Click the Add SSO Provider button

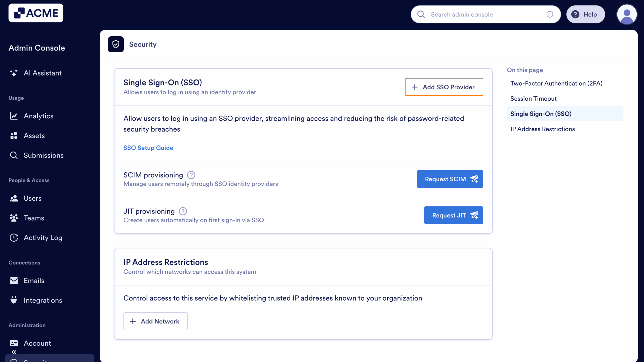(444, 87)
